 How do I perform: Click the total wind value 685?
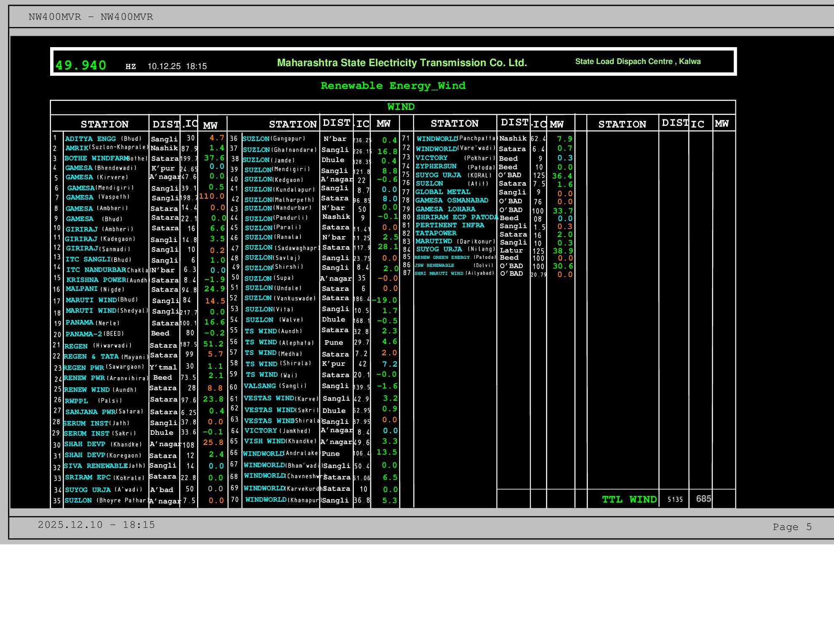[703, 499]
